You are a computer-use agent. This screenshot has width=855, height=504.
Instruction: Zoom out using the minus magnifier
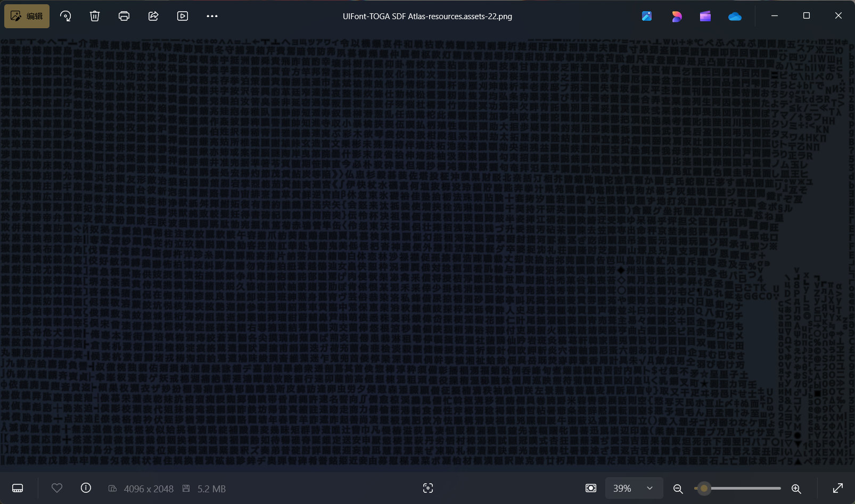(678, 489)
